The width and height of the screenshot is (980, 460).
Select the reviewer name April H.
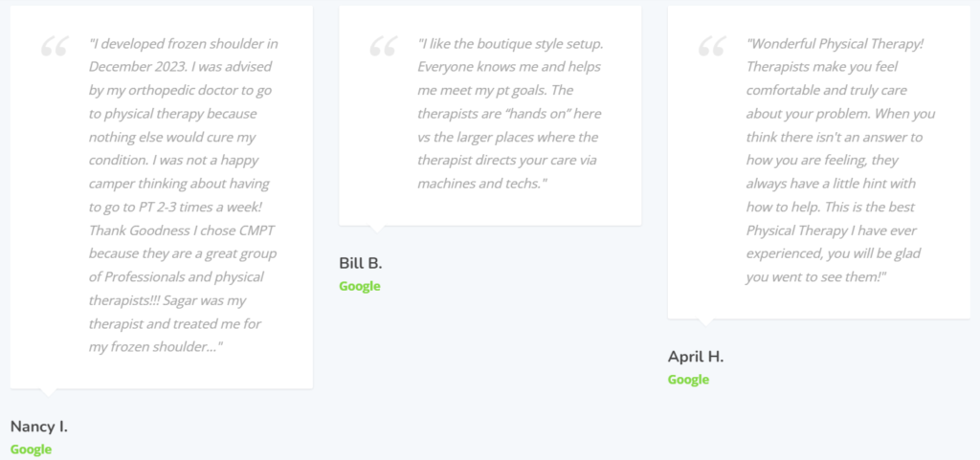point(696,357)
